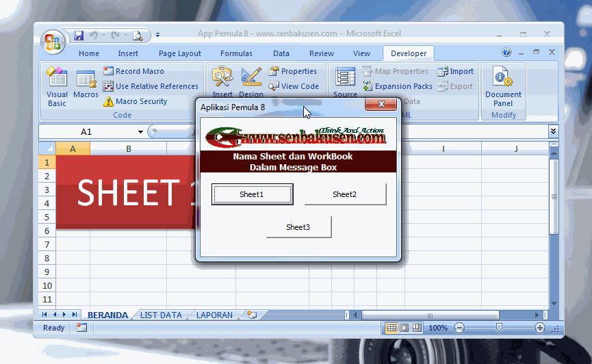Switch to Page Layout view

[404, 328]
